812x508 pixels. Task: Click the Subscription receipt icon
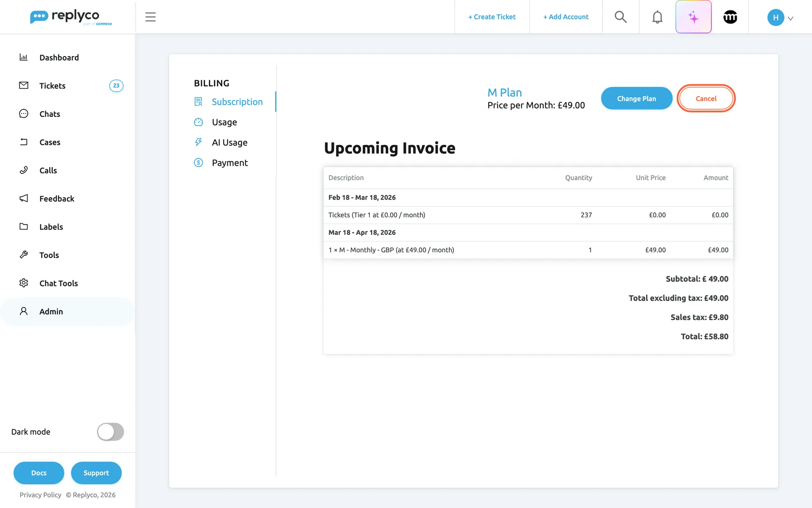[x=198, y=102]
